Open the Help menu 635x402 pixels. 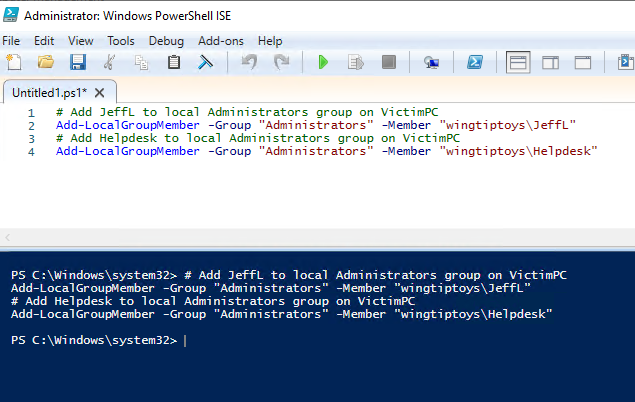click(x=270, y=41)
